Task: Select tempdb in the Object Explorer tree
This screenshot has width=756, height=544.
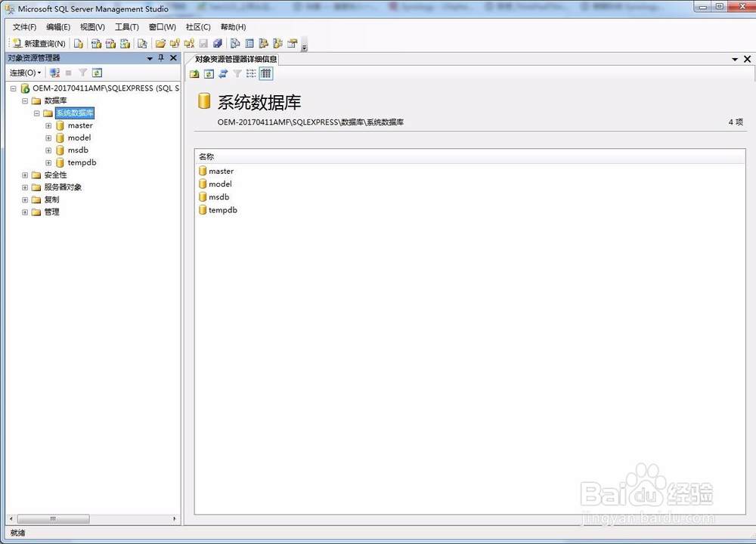Action: (82, 162)
